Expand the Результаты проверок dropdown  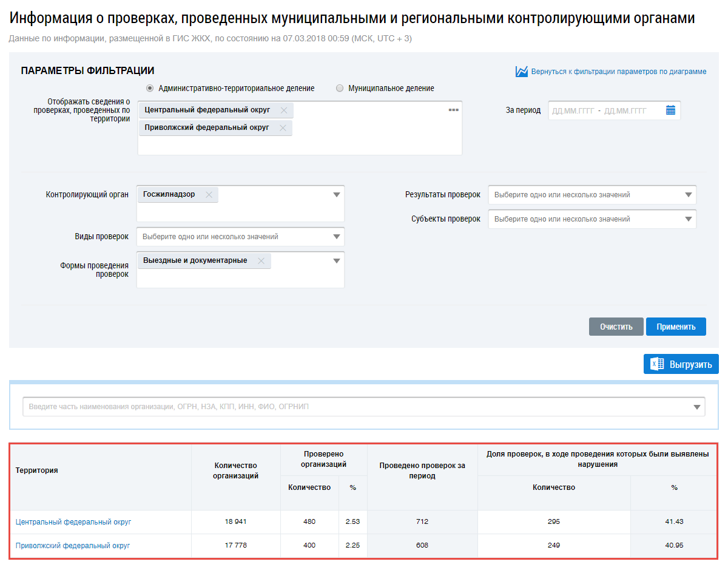point(688,195)
